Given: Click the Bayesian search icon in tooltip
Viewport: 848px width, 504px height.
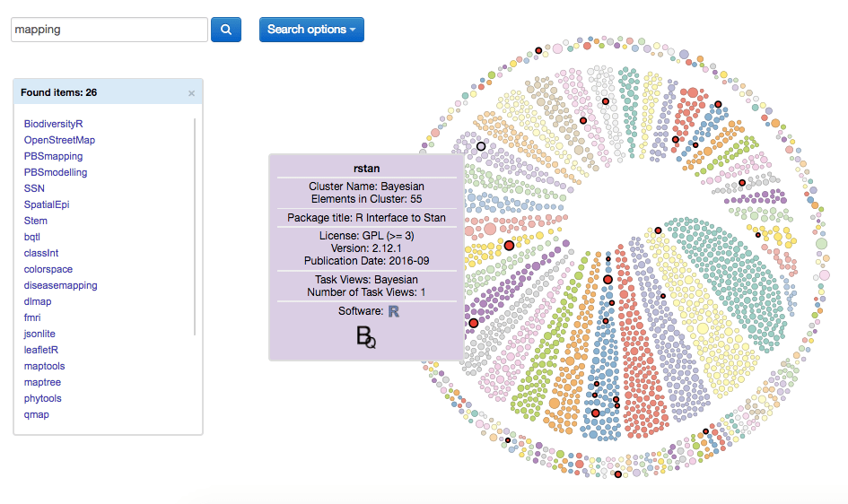Looking at the screenshot, I should (366, 337).
